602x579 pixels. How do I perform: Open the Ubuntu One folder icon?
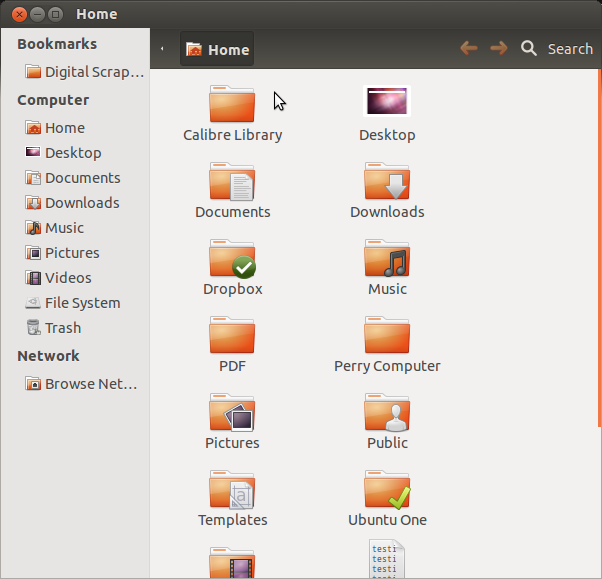[x=387, y=490]
